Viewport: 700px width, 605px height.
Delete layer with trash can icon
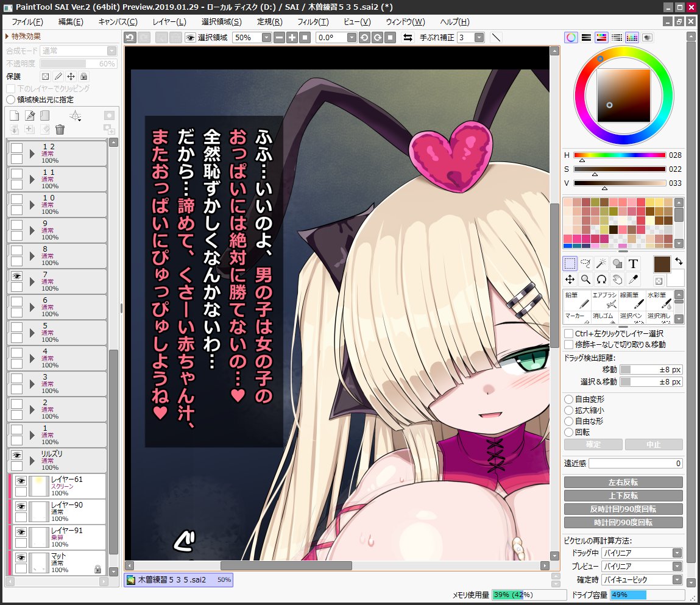[60, 130]
